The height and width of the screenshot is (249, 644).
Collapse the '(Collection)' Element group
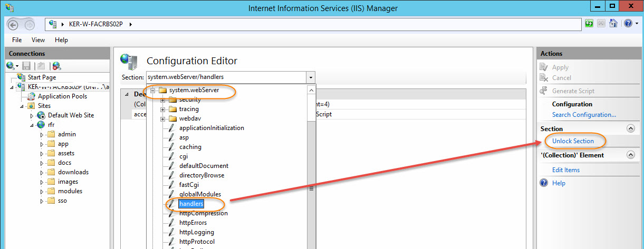pos(630,155)
